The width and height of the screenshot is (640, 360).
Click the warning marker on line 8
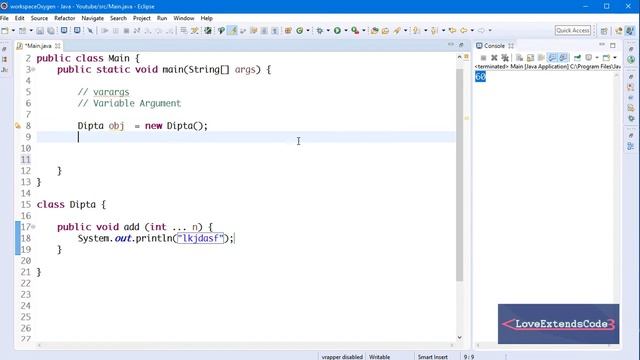18,126
